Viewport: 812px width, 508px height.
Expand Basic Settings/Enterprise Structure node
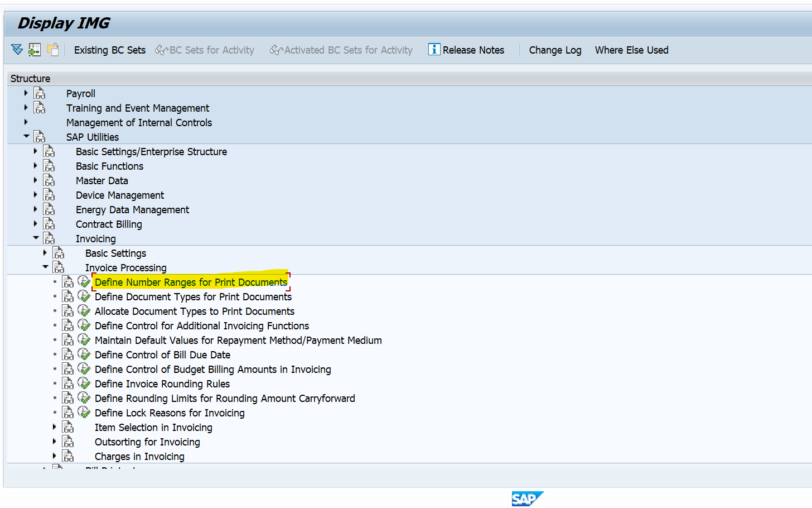pos(35,151)
